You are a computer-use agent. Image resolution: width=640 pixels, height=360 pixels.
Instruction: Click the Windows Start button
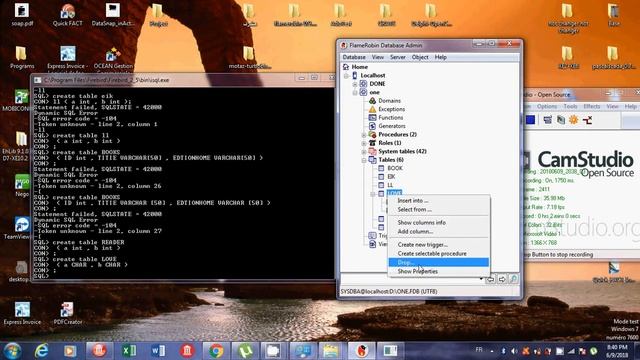pyautogui.click(x=12, y=351)
